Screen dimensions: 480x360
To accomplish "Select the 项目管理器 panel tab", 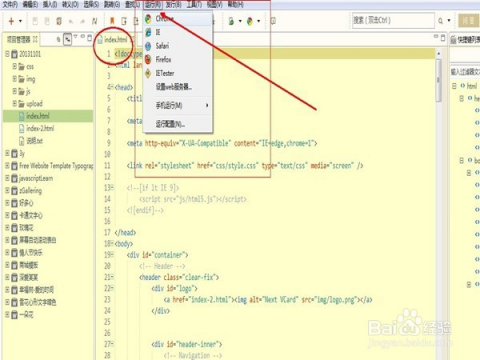I will (22, 39).
